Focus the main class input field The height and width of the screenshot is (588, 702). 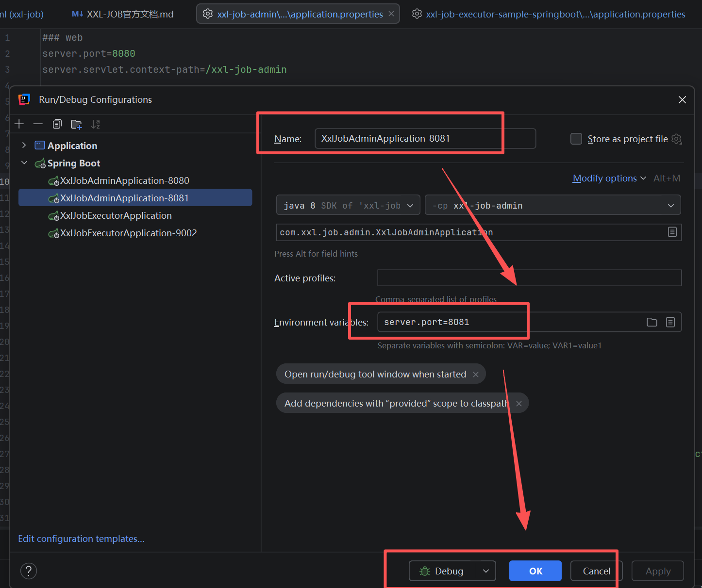pyautogui.click(x=479, y=232)
